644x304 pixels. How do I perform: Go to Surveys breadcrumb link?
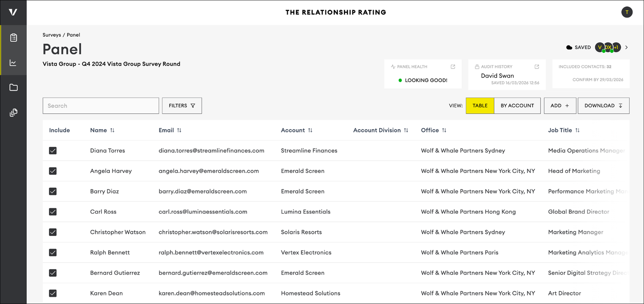52,35
